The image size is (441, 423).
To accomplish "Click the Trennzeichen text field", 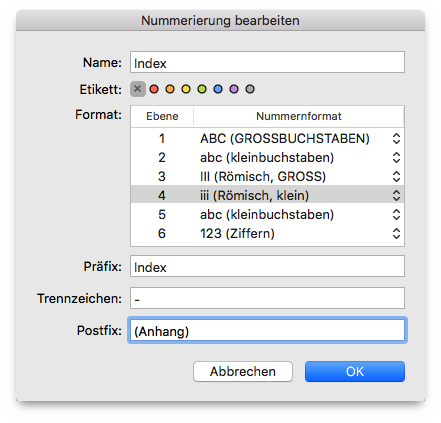I will coord(267,298).
